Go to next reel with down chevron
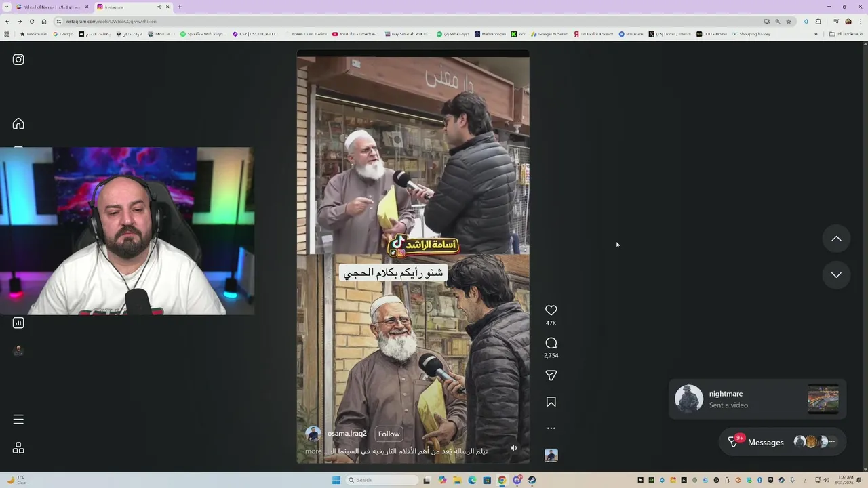This screenshot has width=868, height=488. [x=836, y=274]
